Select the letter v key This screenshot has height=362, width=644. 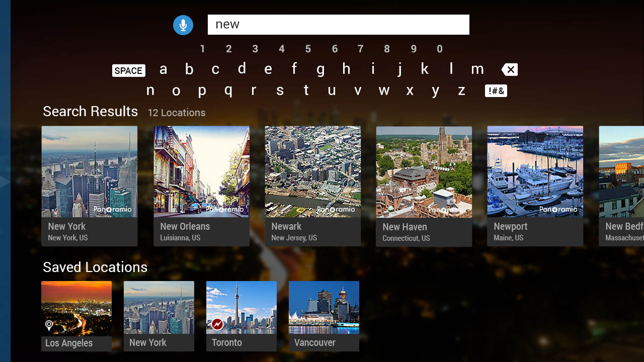pos(358,90)
